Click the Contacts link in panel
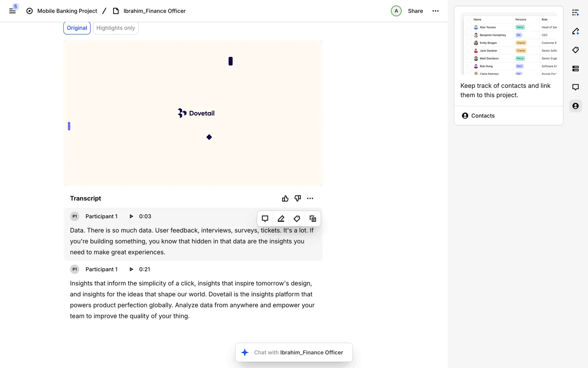588x368 pixels. pyautogui.click(x=483, y=116)
